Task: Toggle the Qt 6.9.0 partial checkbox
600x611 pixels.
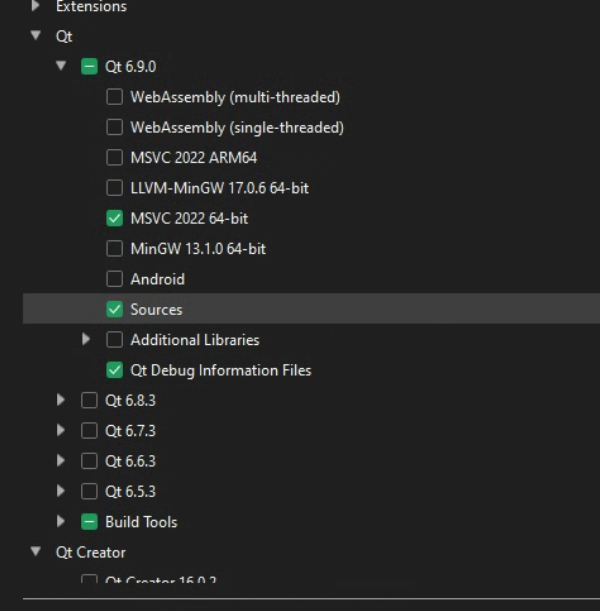Action: 89,66
